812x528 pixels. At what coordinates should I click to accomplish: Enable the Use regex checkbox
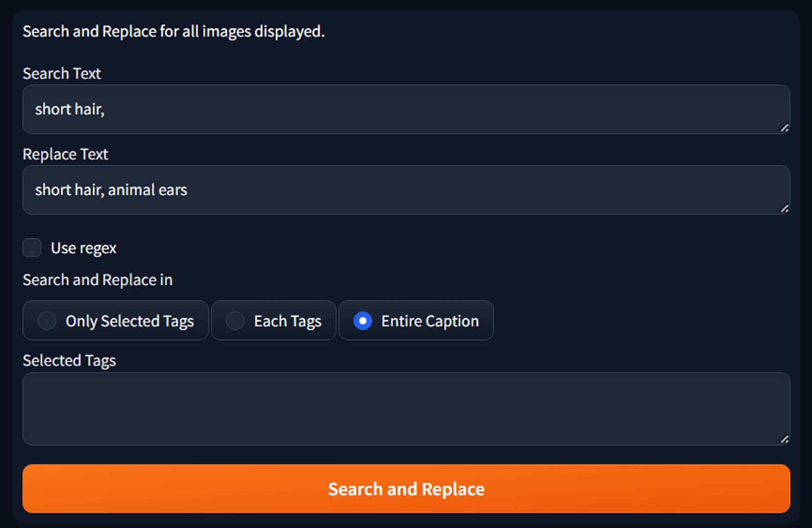click(x=32, y=248)
